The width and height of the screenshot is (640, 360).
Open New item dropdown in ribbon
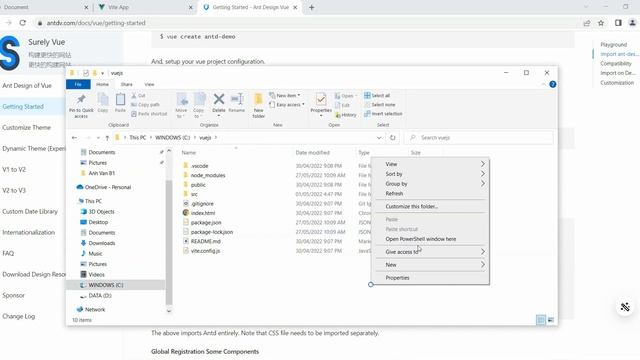tap(285, 96)
